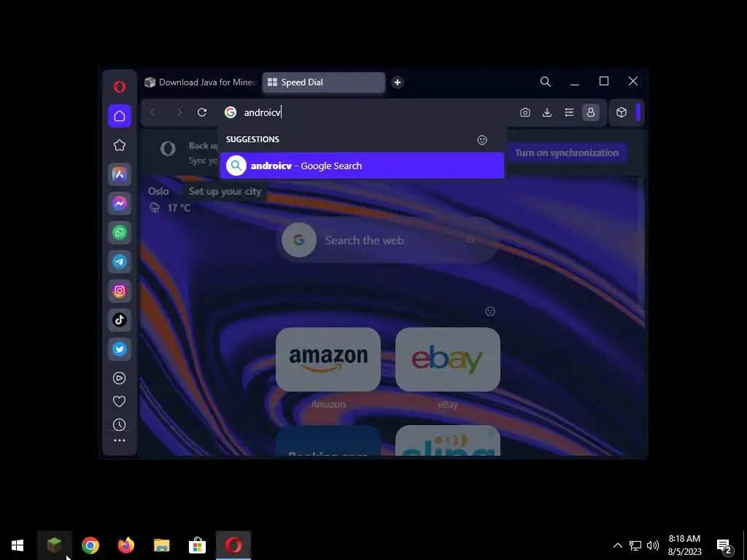The width and height of the screenshot is (747, 560).
Task: Open Easy Setup sliders icon
Action: (x=569, y=112)
